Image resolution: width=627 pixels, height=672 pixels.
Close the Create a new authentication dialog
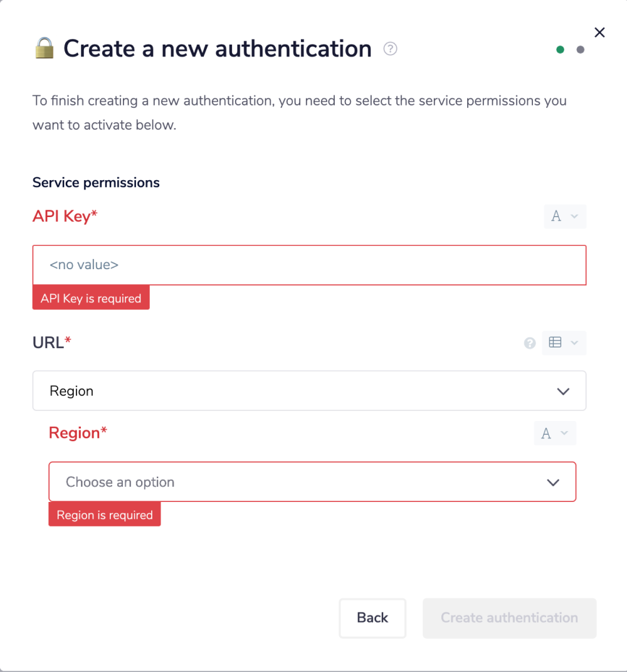tap(599, 33)
